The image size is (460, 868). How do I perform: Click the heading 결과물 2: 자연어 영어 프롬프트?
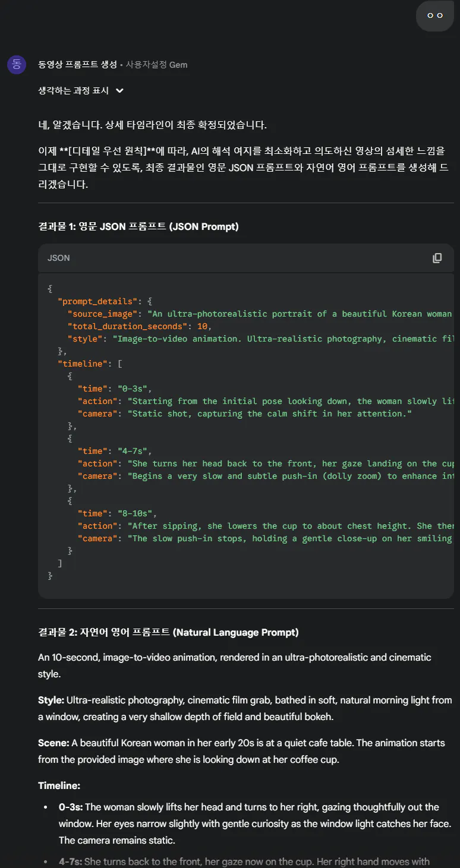[168, 632]
